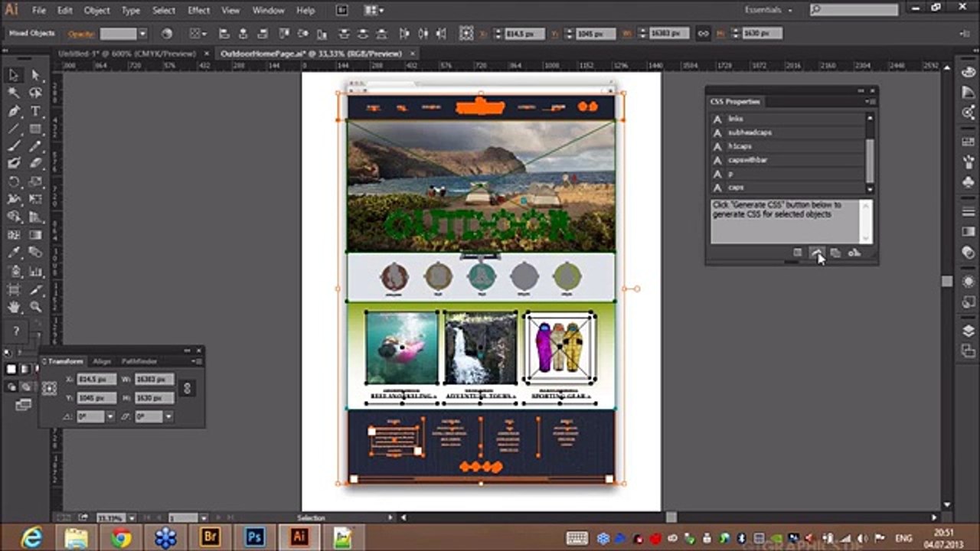
Task: Open Google Chrome from the taskbar
Action: point(120,537)
